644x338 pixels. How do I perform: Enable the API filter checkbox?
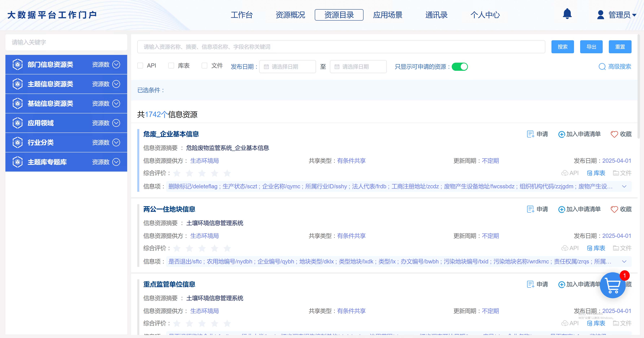click(140, 65)
